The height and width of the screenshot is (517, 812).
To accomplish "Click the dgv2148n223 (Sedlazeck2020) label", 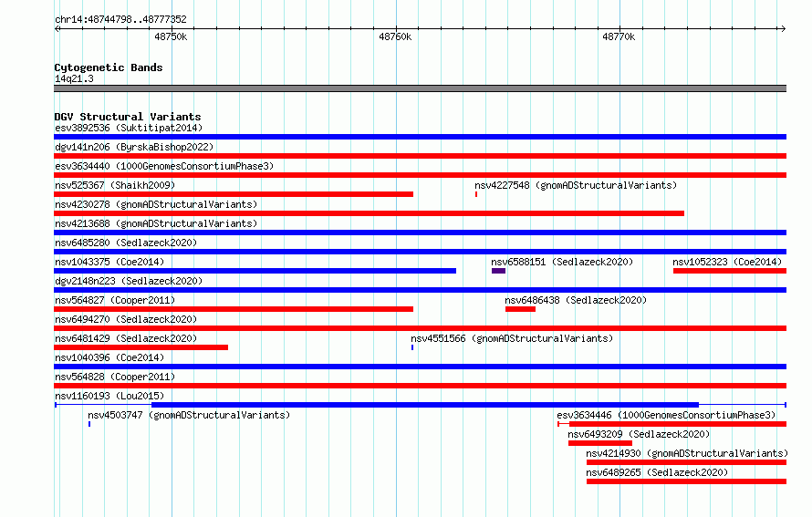I will (x=129, y=281).
